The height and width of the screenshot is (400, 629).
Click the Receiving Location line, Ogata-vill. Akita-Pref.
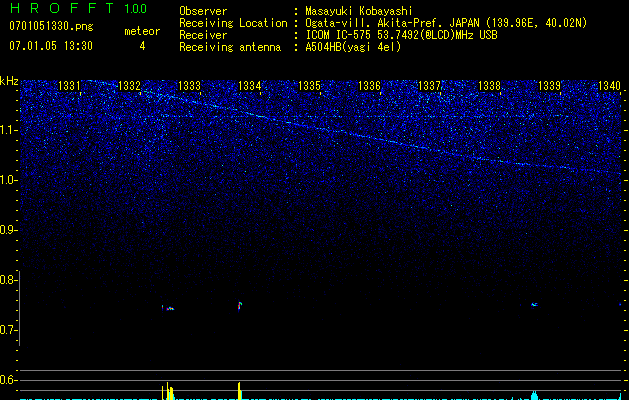(446, 23)
